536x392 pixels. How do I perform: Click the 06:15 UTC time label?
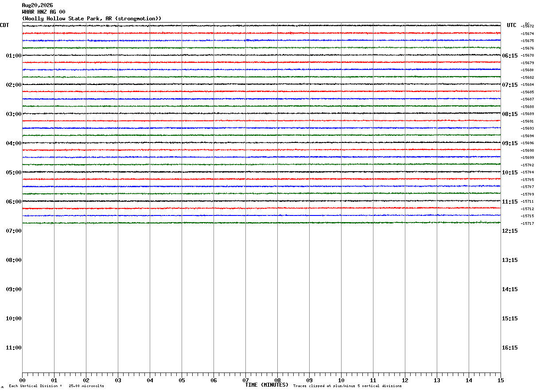click(510, 56)
